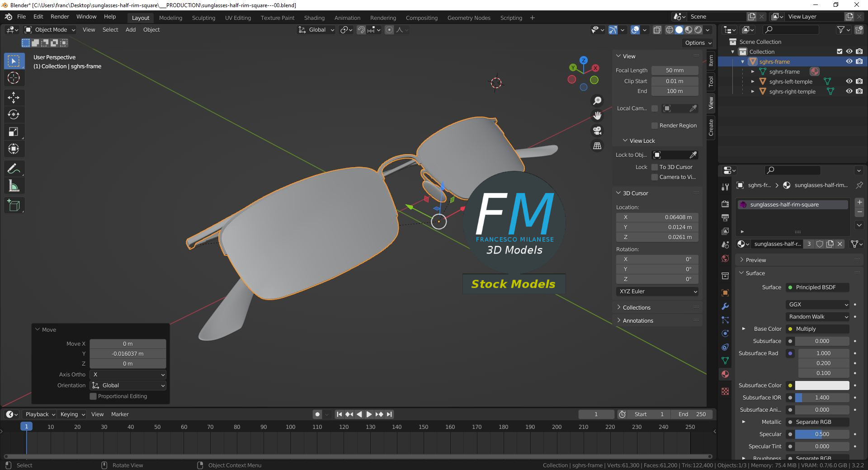Viewport: 868px width, 470px height.
Task: Open the Object Mode dropdown
Action: pyautogui.click(x=50, y=30)
